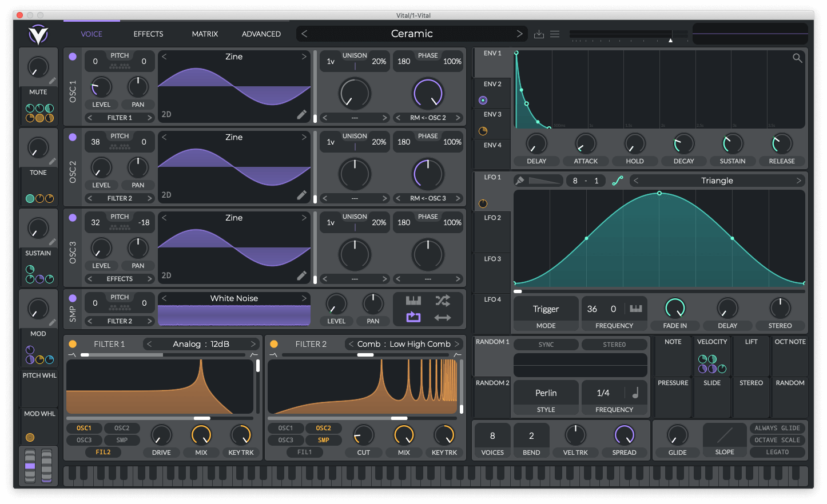Open the LFO 1 Triangle shape selector

(717, 181)
